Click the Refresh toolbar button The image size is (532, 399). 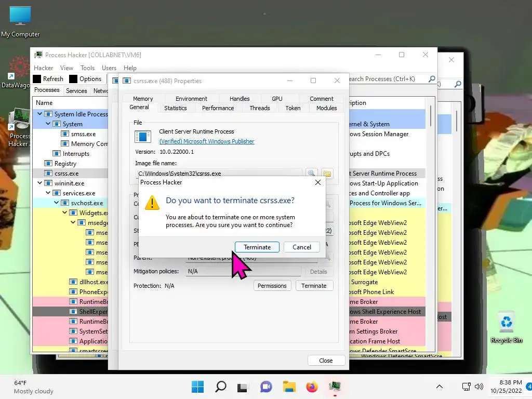coord(48,79)
